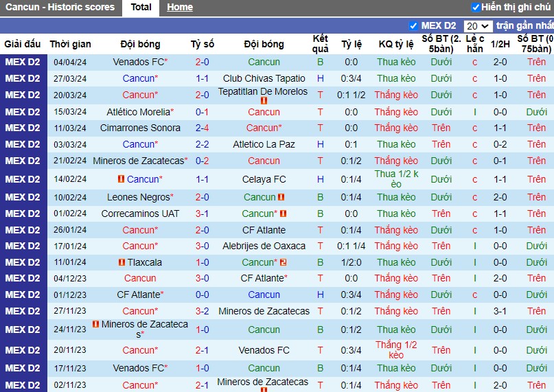Click handicap 0:1 1/2 on Tepatitlan row
This screenshot has width=554, height=392.
click(351, 95)
